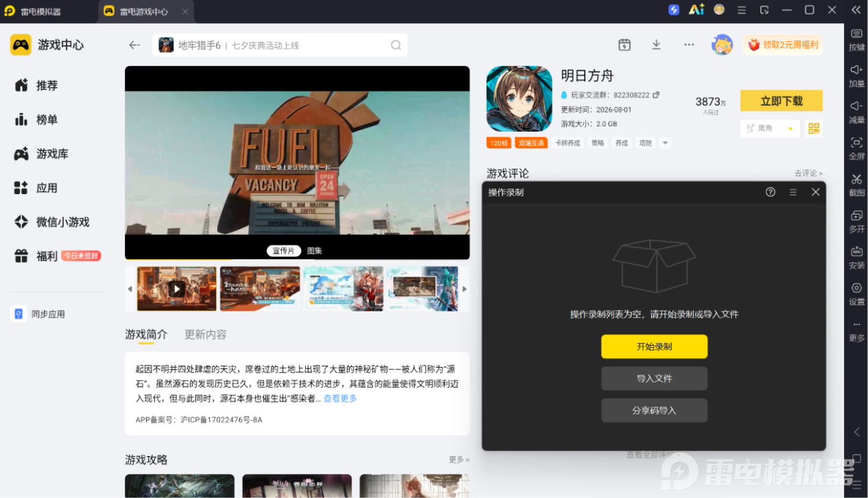Image resolution: width=868 pixels, height=498 pixels.
Task: Close the 操作录制 panel
Action: (816, 192)
